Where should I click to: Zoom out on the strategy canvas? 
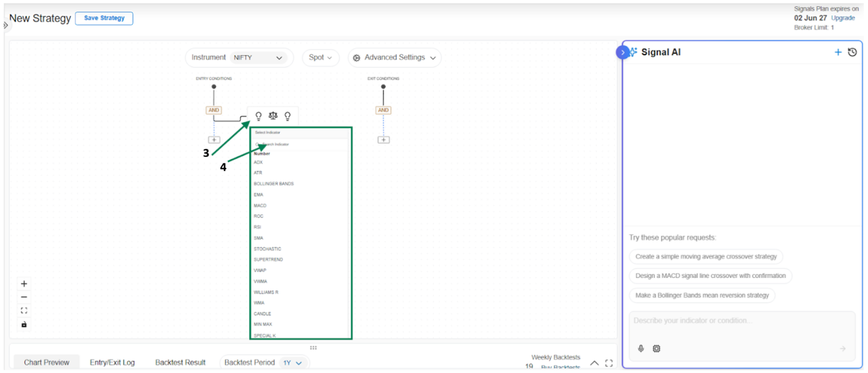(24, 297)
